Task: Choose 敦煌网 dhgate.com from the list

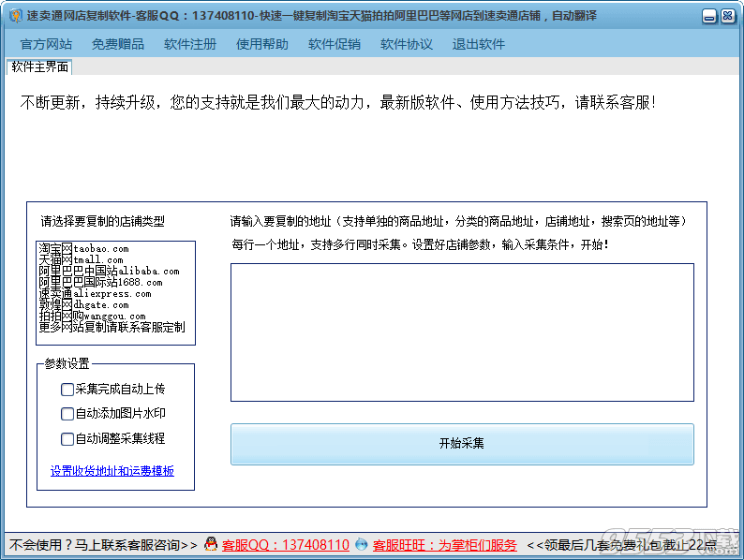Action: (x=83, y=304)
